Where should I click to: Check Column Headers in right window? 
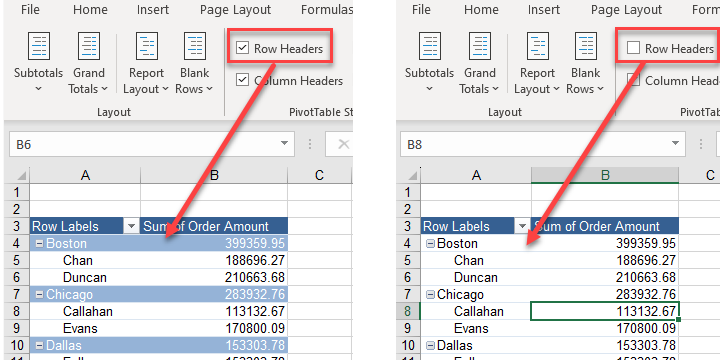pos(633,80)
